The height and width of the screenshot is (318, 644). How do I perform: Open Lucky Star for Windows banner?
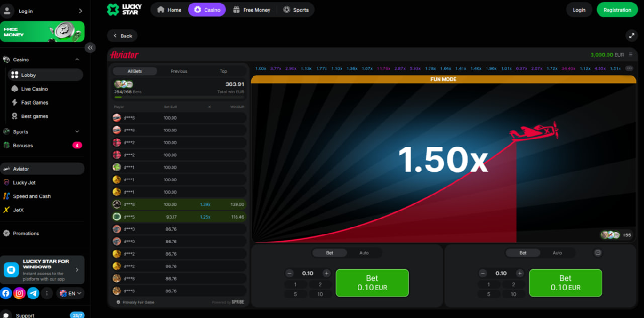42,270
